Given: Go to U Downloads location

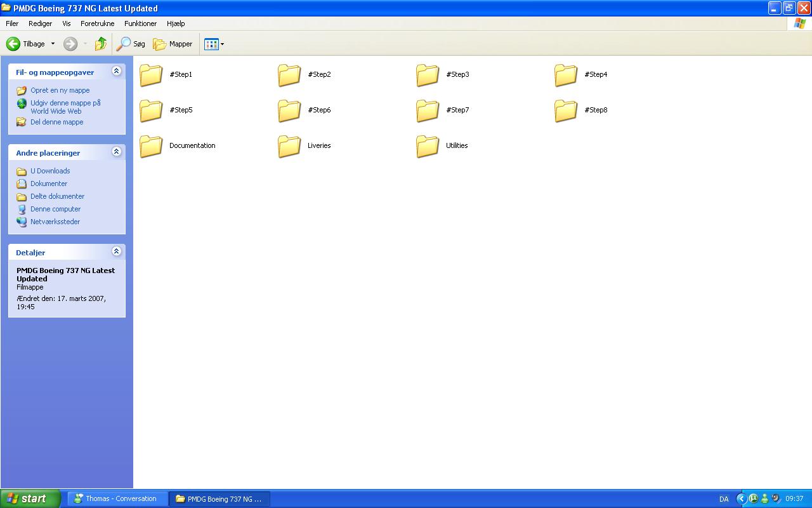Looking at the screenshot, I should point(50,171).
